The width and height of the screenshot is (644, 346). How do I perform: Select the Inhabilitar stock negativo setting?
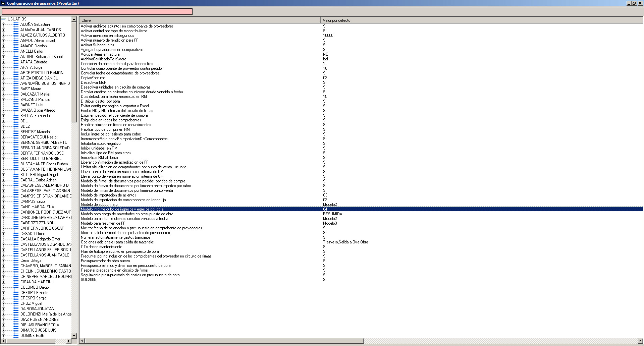point(100,143)
